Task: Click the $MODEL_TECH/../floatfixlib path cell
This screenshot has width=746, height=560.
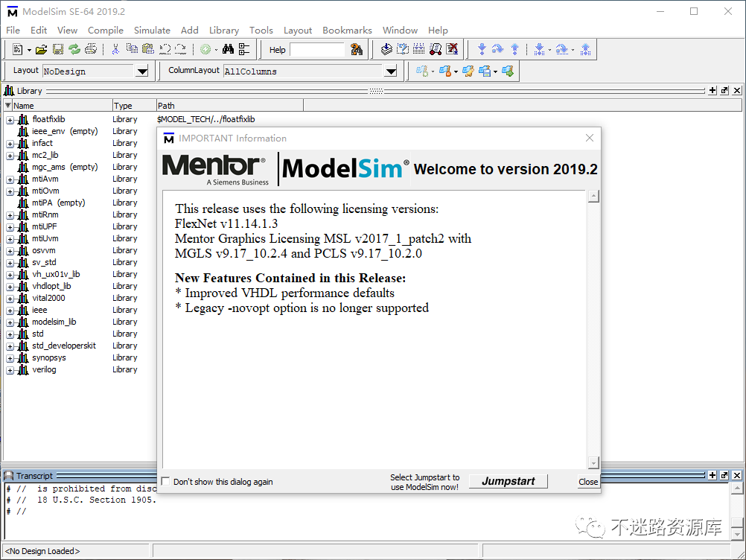Action: click(206, 119)
